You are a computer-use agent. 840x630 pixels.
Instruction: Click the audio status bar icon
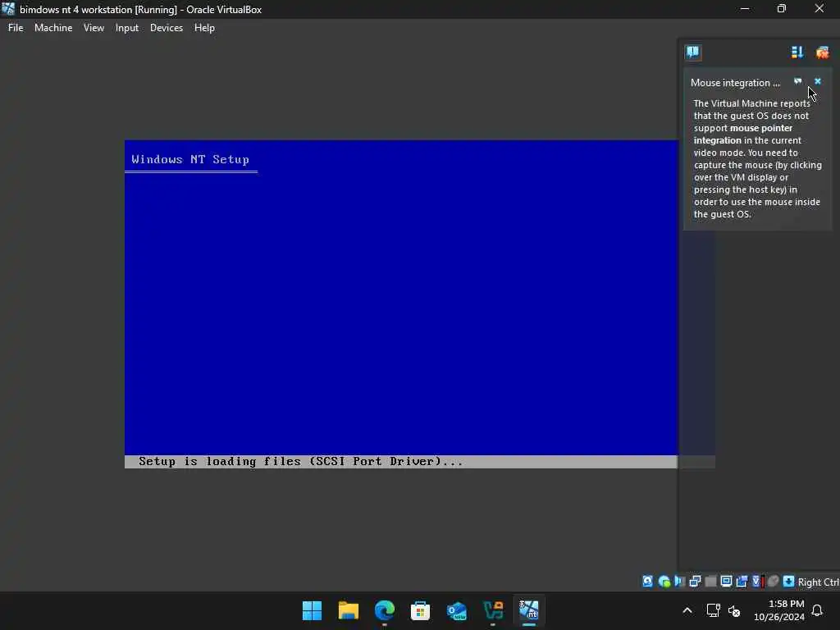(680, 582)
